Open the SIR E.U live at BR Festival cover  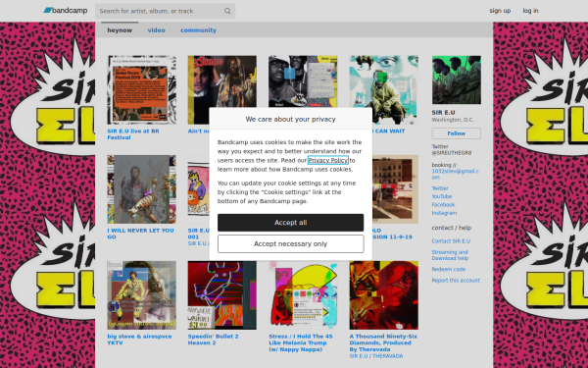tap(142, 89)
